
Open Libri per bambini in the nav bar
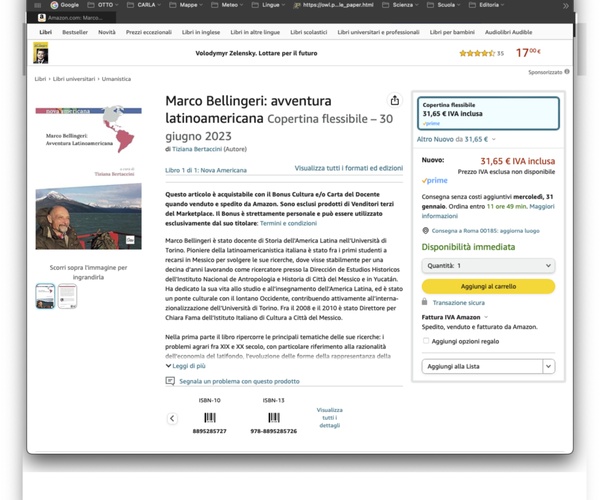click(452, 32)
